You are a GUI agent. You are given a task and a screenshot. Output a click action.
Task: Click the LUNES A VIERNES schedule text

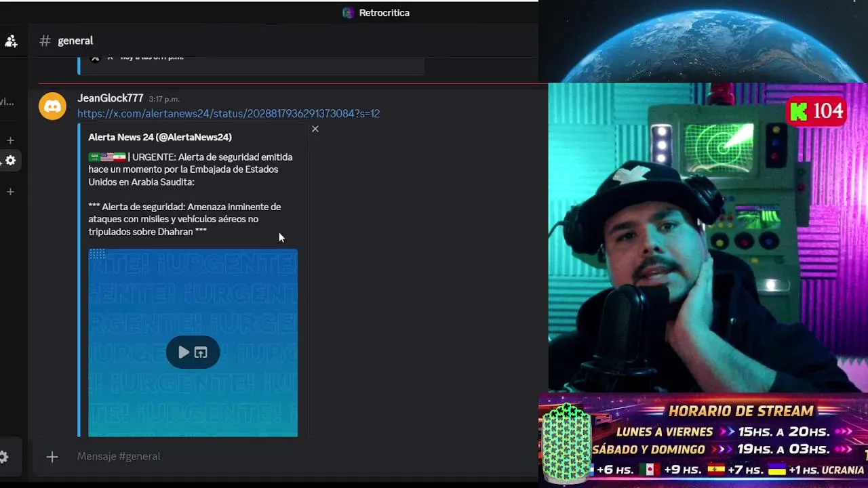665,432
